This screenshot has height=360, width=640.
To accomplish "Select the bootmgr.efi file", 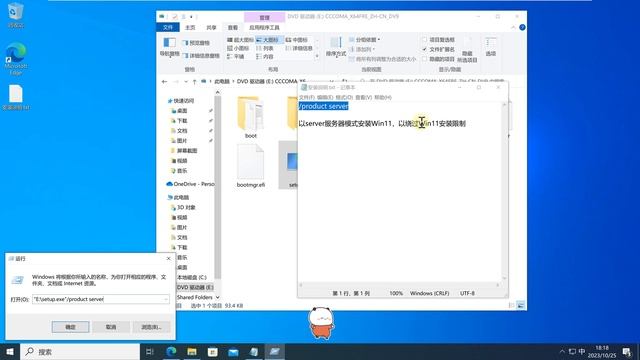I will tap(251, 166).
